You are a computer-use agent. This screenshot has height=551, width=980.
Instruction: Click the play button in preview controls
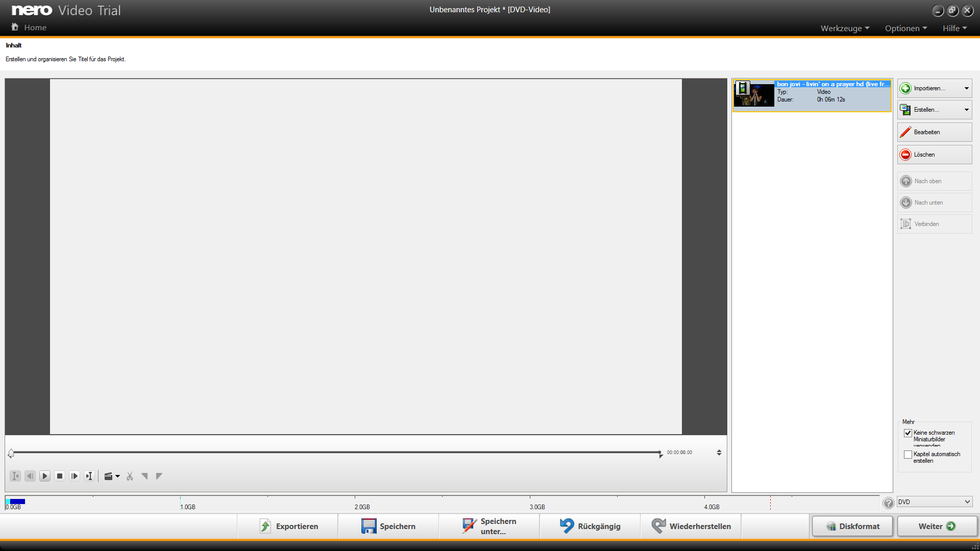(x=45, y=476)
